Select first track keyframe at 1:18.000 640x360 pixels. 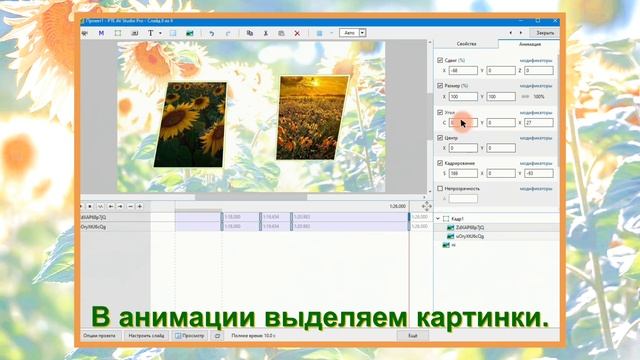(x=222, y=217)
